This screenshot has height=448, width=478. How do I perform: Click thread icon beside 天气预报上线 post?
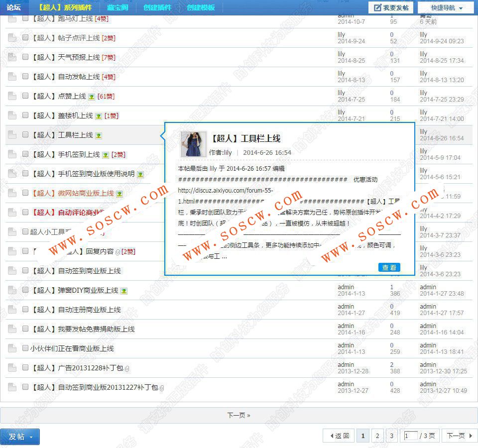(12, 57)
